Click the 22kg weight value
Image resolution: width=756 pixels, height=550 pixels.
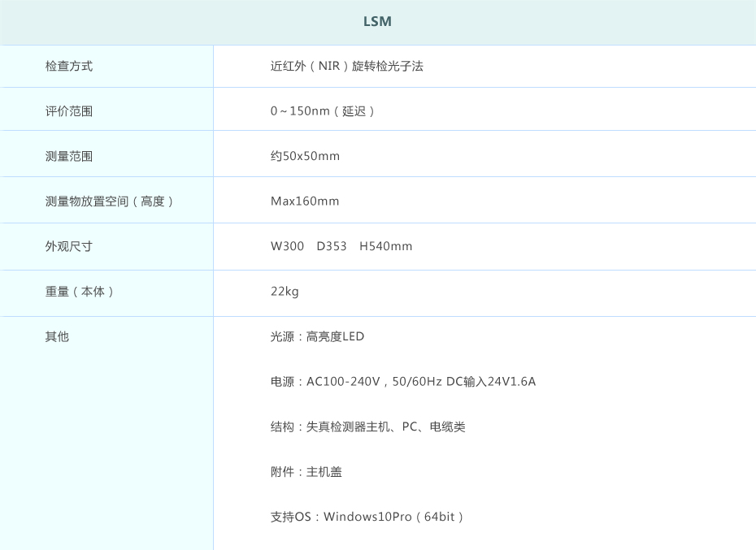[285, 292]
